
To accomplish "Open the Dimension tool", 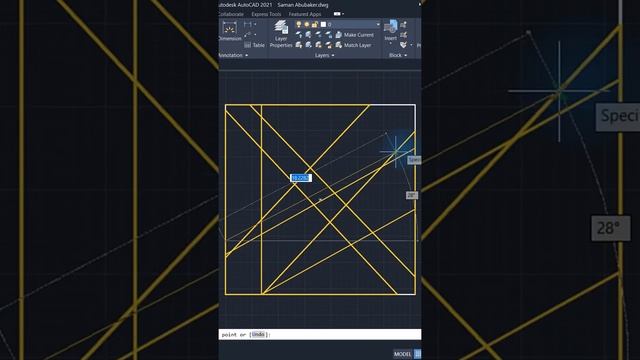I will [x=230, y=32].
